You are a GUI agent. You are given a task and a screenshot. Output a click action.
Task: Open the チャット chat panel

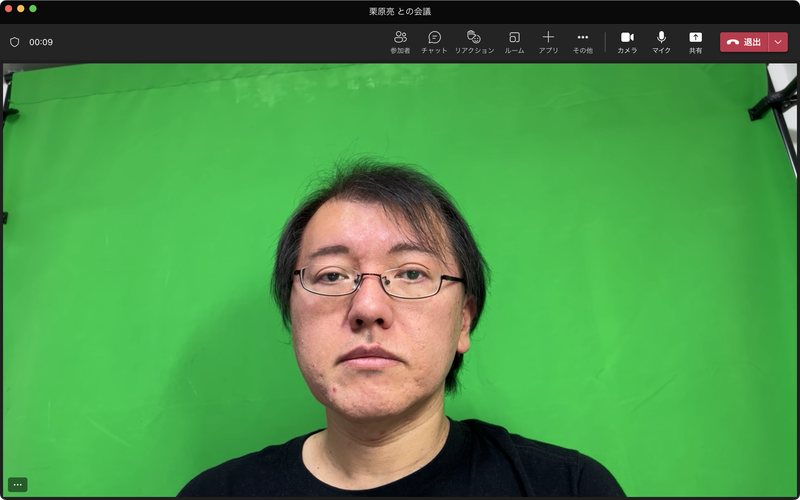(x=434, y=42)
